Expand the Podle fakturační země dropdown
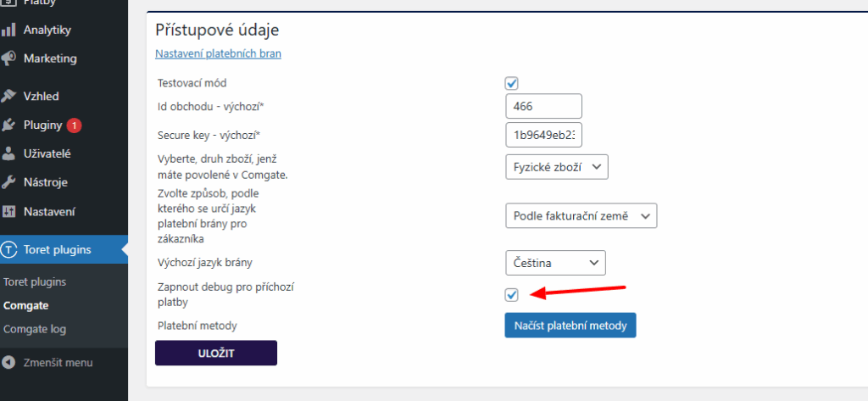 tap(581, 216)
